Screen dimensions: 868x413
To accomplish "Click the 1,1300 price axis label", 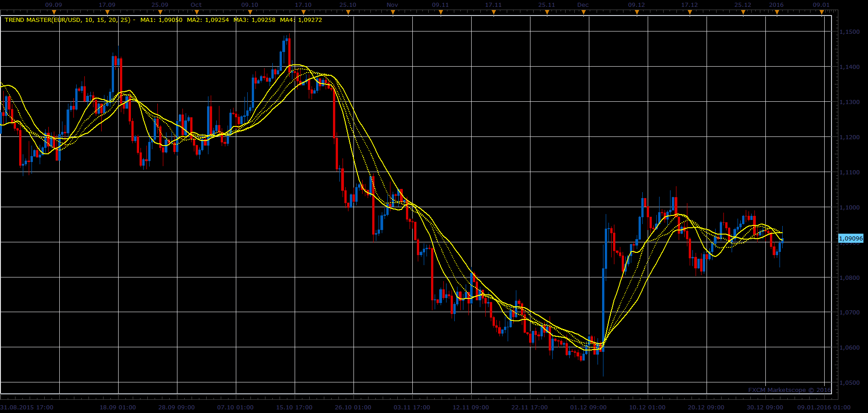I will click(849, 102).
